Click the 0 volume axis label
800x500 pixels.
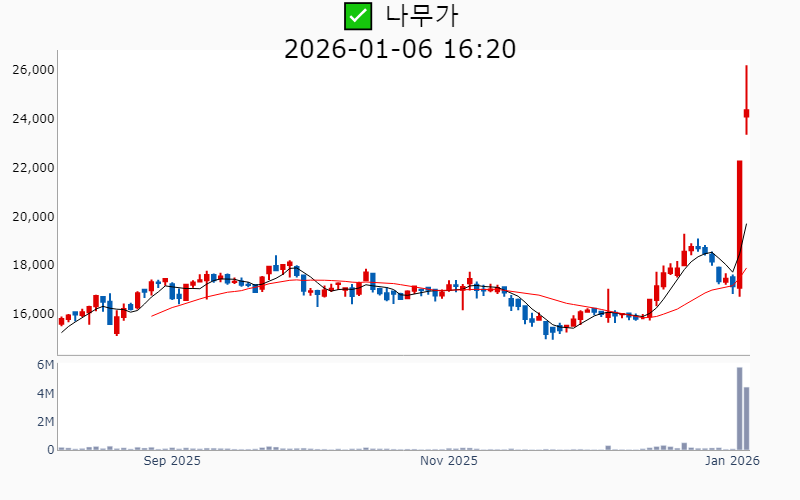[49, 450]
